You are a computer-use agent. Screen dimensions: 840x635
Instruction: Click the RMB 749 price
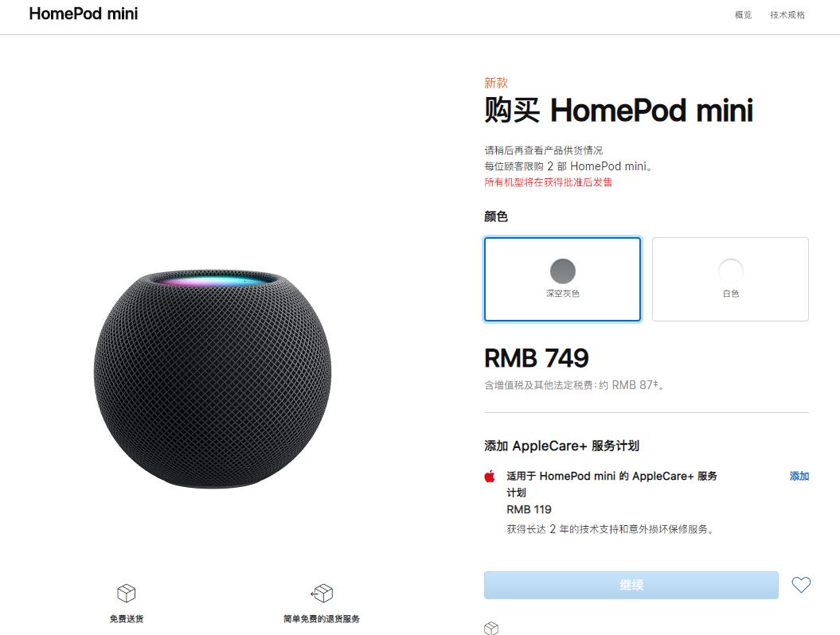pos(537,358)
